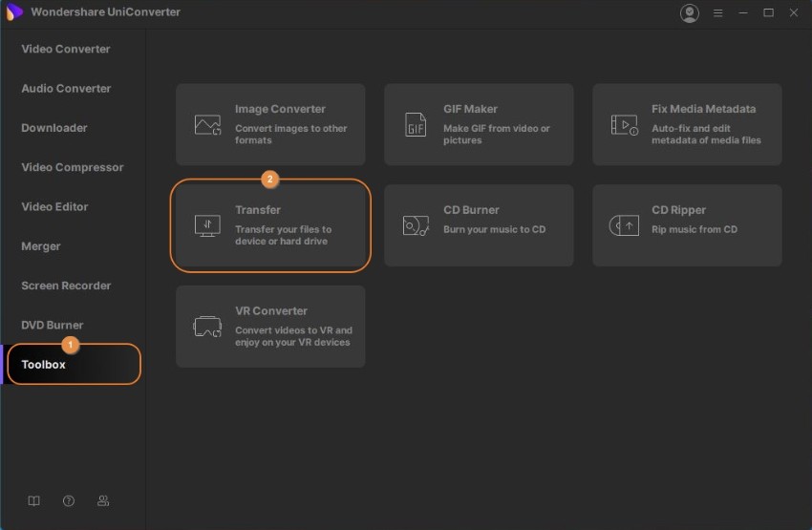Open the Transfer tool icon
The width and height of the screenshot is (812, 530).
pyautogui.click(x=207, y=226)
